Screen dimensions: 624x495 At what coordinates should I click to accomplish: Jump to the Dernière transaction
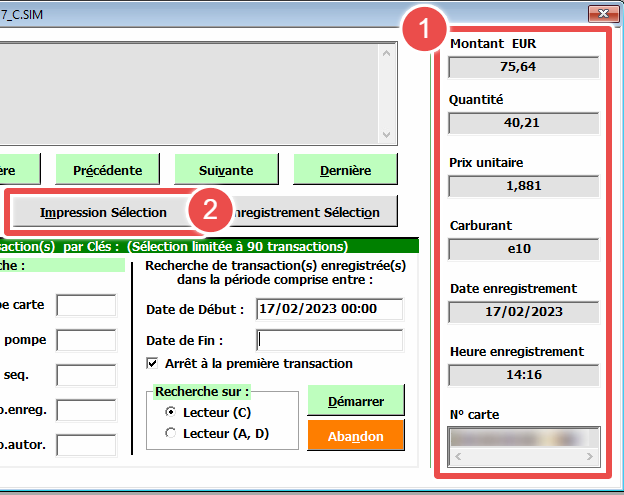[346, 170]
